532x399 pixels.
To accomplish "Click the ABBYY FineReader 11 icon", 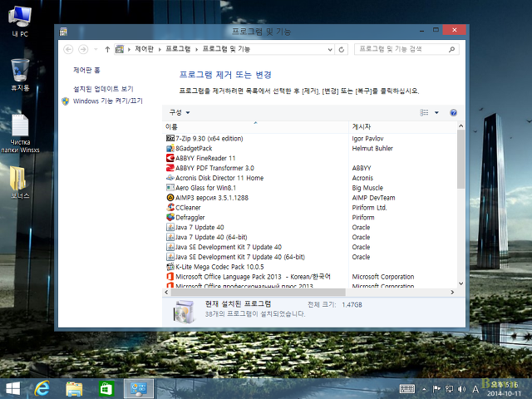I will [170, 158].
